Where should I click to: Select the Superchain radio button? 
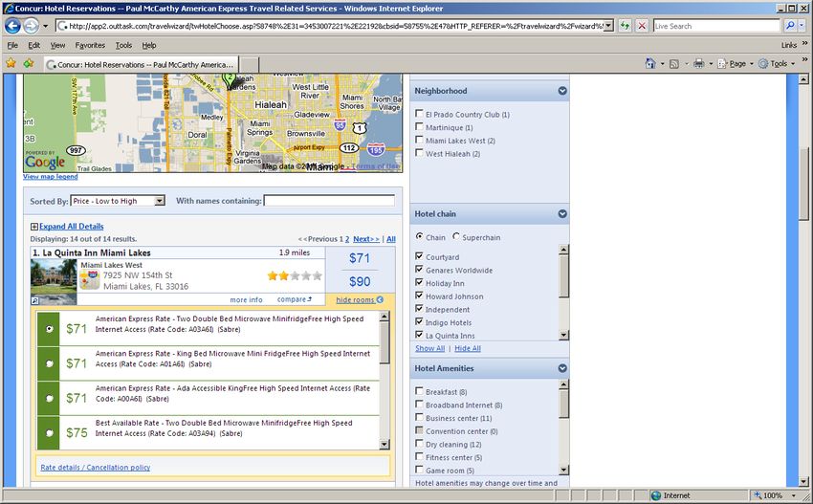[455, 236]
